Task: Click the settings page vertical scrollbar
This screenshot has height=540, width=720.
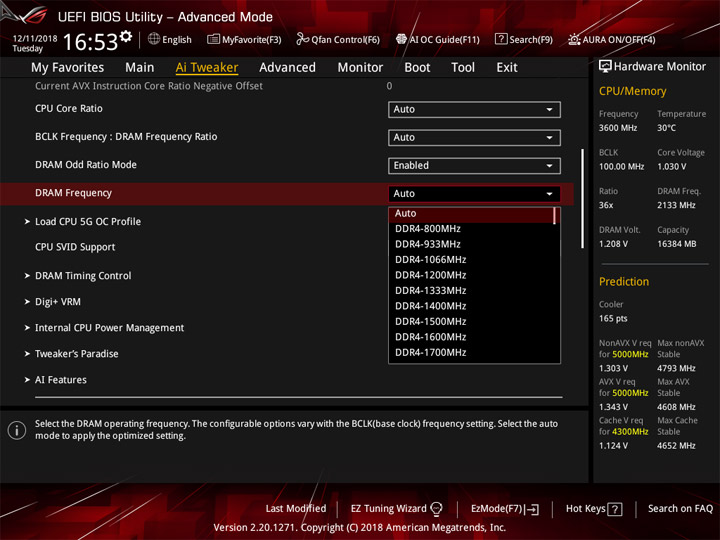Action: pyautogui.click(x=583, y=198)
